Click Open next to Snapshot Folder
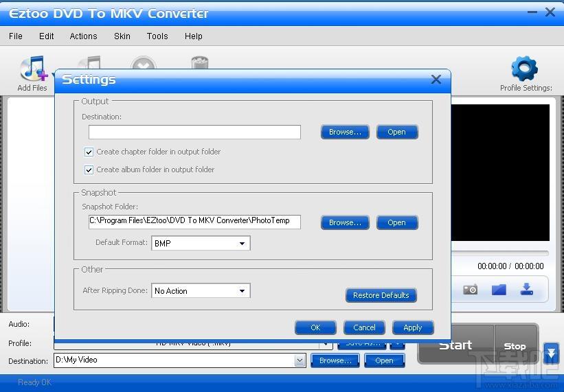Viewport: 564px width, 392px height. coord(397,222)
